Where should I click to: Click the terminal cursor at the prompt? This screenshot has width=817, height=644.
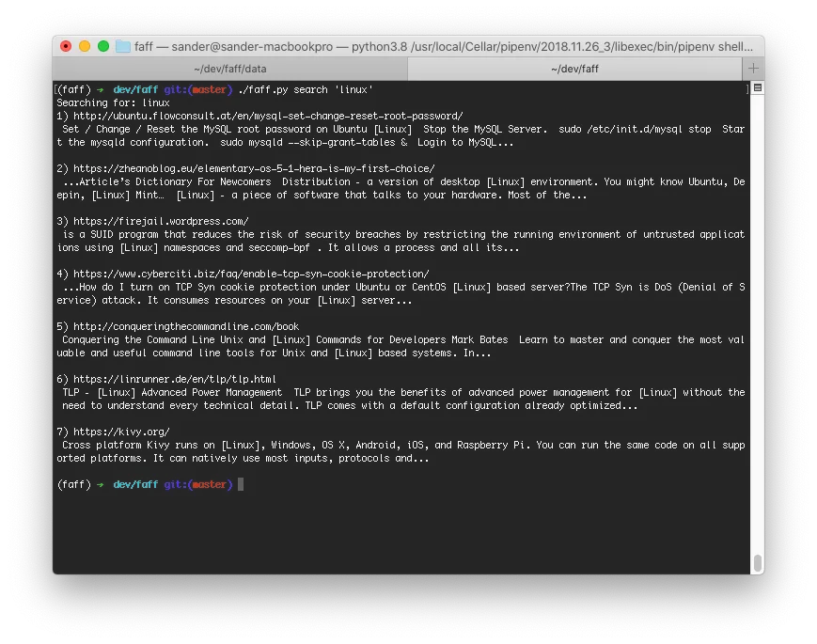pyautogui.click(x=241, y=484)
